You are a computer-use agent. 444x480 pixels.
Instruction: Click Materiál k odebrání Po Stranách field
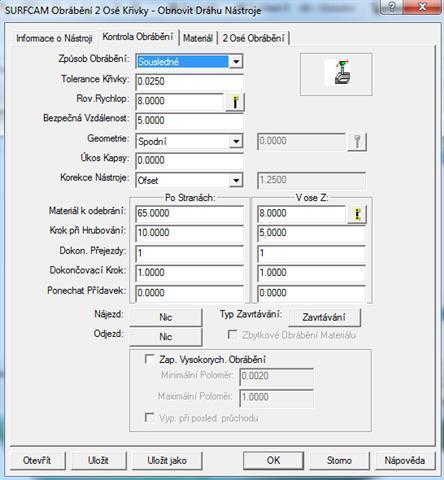pos(189,214)
